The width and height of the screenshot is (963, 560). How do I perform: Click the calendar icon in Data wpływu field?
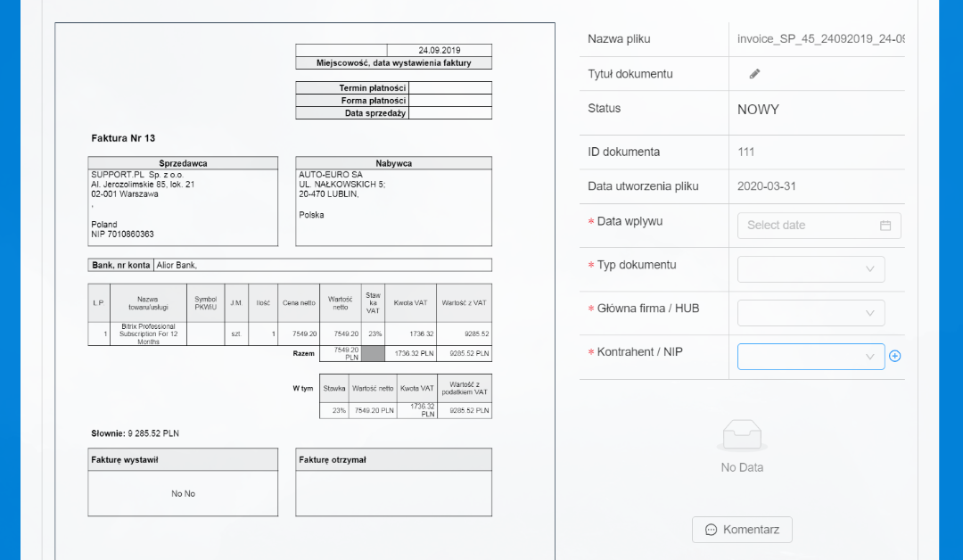coord(885,226)
